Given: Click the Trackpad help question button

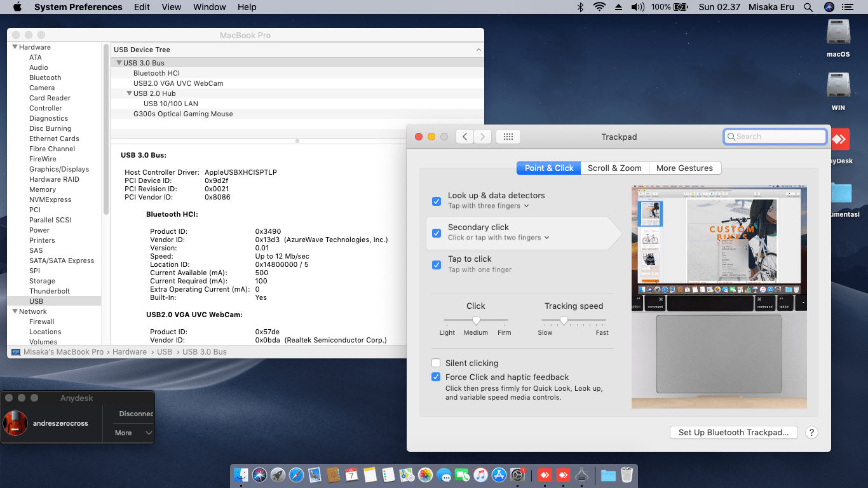Looking at the screenshot, I should pyautogui.click(x=811, y=432).
